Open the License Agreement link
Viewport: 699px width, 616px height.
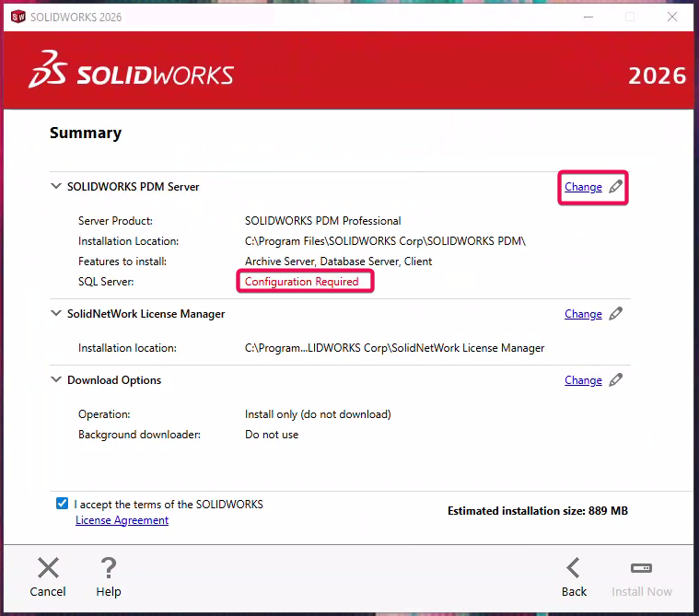(x=122, y=520)
